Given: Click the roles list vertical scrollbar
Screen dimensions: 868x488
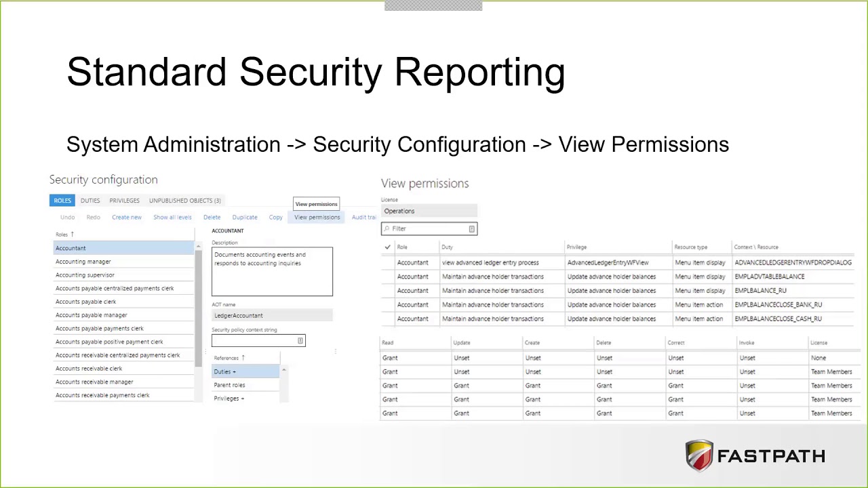Looking at the screenshot, I should pyautogui.click(x=198, y=308).
